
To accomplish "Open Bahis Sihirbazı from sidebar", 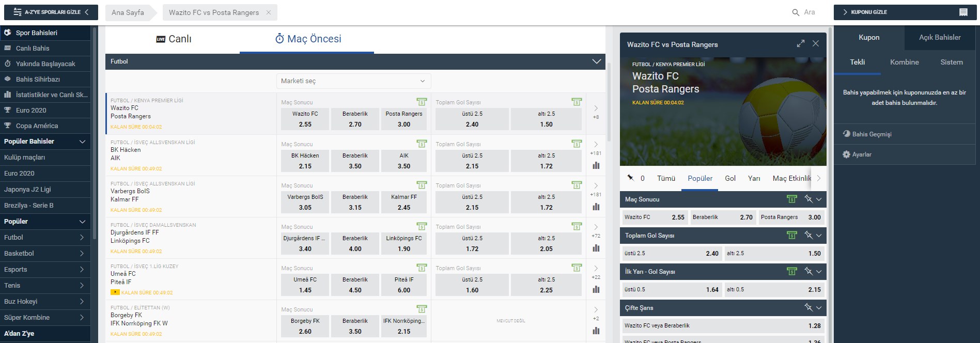I will (45, 79).
